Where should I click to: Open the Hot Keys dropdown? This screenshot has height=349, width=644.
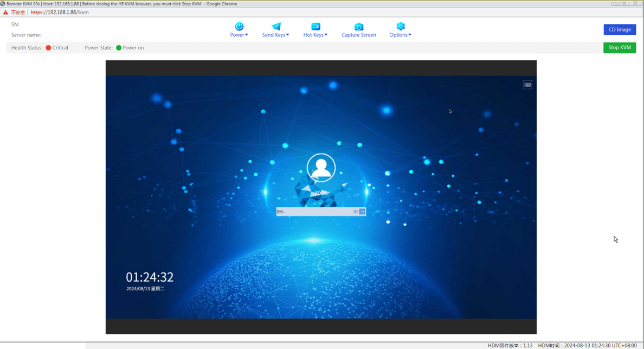(x=315, y=30)
